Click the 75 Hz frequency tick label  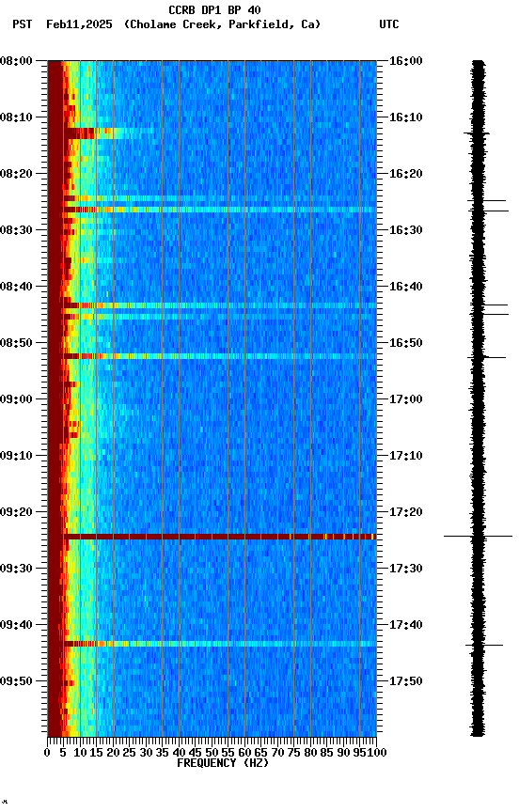pos(293,754)
